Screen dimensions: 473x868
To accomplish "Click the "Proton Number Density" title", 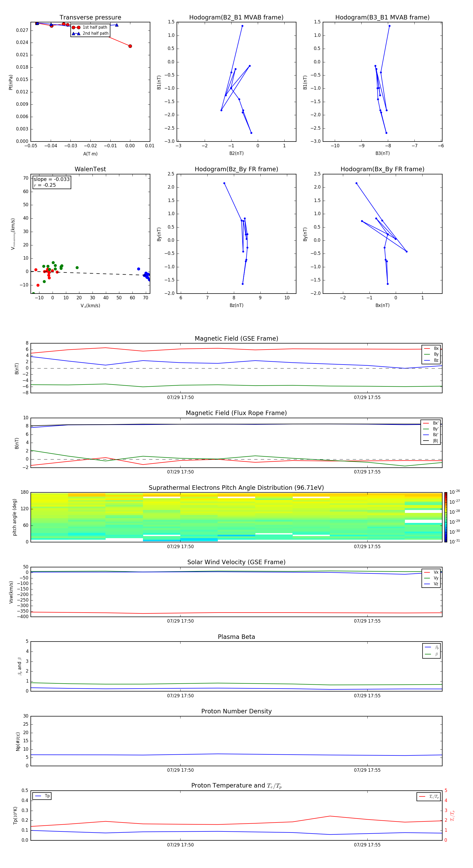I will pyautogui.click(x=236, y=711).
